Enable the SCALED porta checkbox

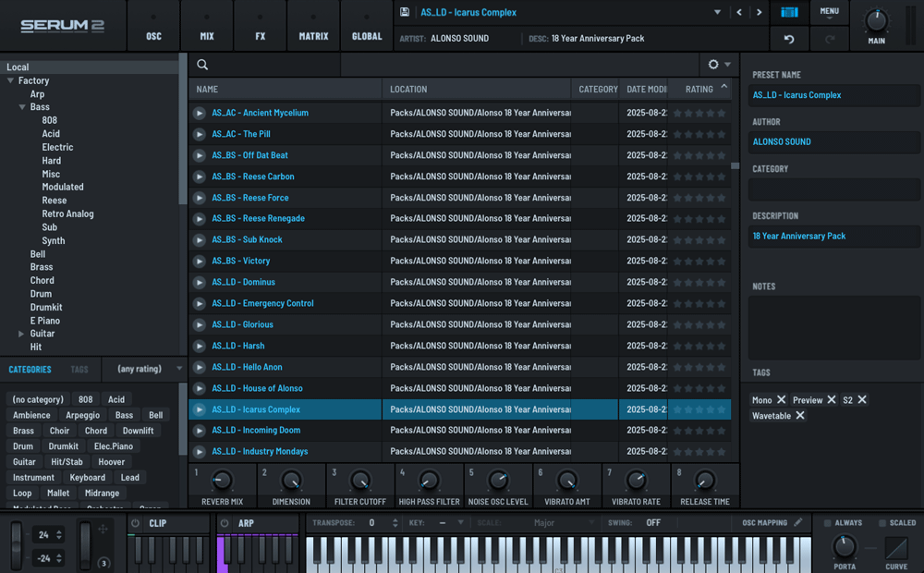point(882,523)
